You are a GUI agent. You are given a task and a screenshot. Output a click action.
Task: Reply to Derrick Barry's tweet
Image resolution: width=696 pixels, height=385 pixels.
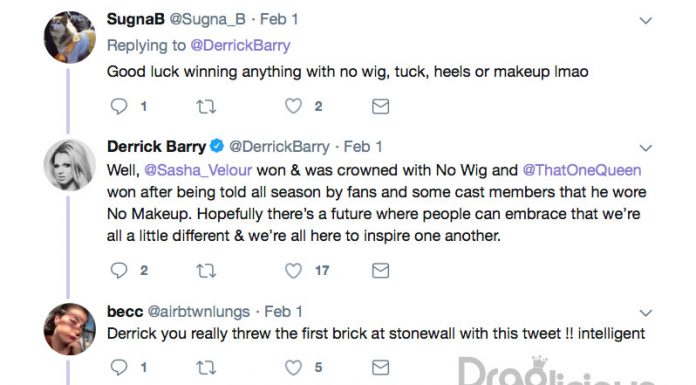click(x=119, y=270)
